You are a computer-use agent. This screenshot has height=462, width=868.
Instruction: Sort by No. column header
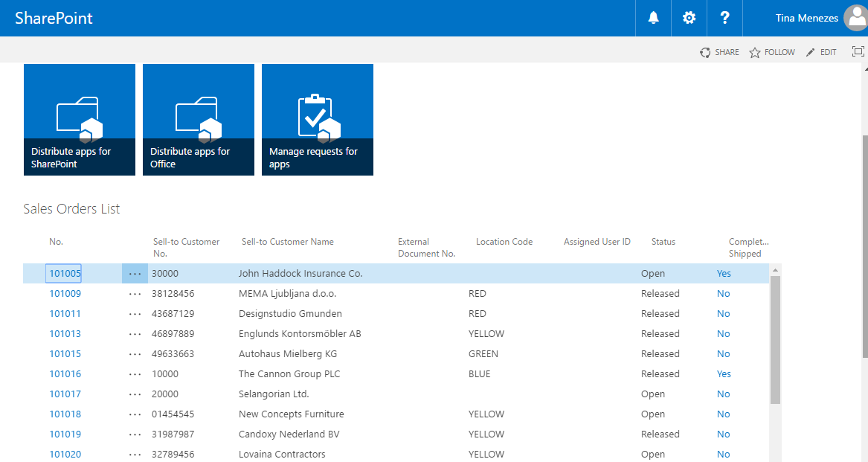tap(56, 242)
